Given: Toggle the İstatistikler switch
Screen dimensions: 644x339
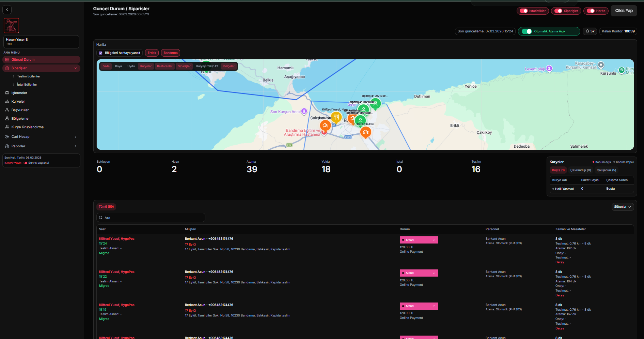Looking at the screenshot, I should pyautogui.click(x=523, y=11).
